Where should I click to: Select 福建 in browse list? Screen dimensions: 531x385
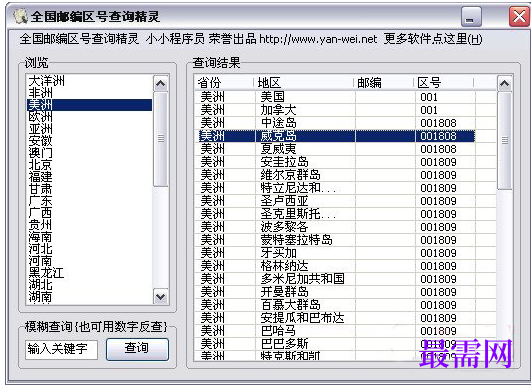click(89, 177)
